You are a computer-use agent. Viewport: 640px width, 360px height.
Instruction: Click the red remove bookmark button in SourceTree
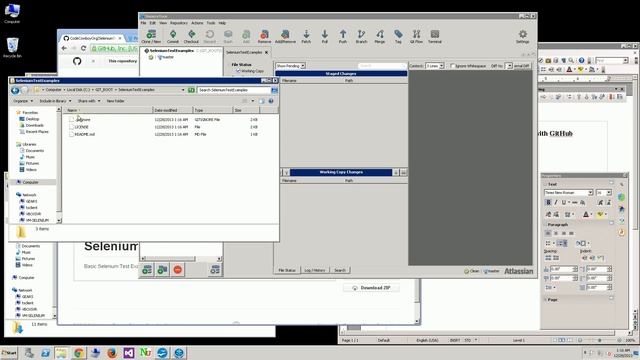(178, 270)
